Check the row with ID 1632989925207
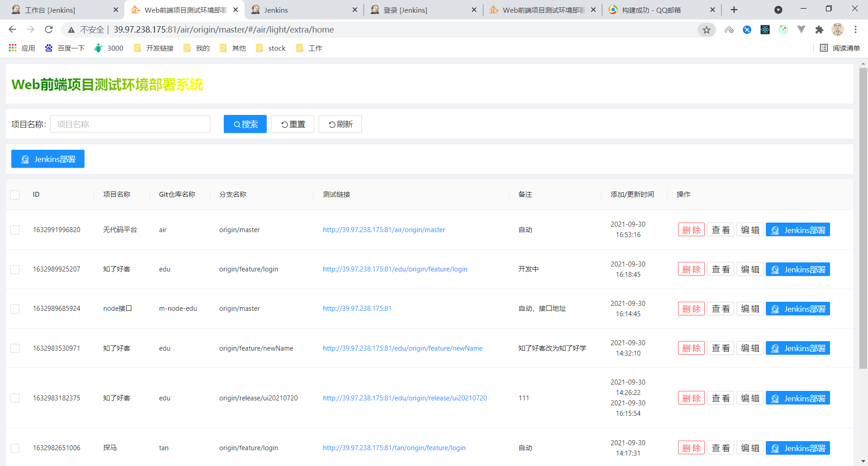Viewport: 868px width, 466px height. pyautogui.click(x=15, y=269)
